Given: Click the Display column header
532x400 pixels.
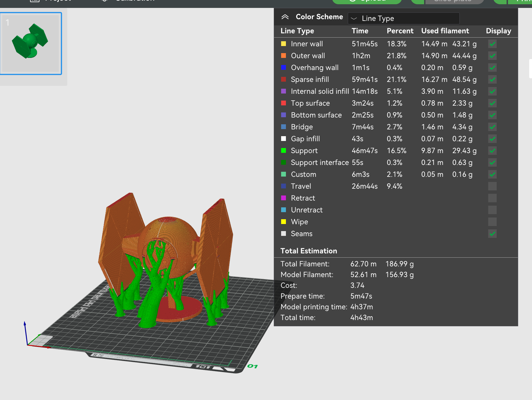Looking at the screenshot, I should [x=498, y=31].
